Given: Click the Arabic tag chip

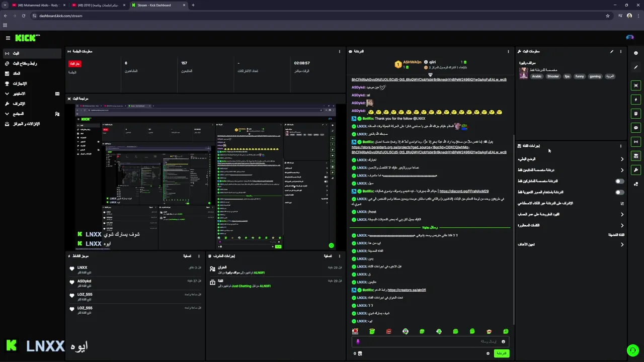Looking at the screenshot, I should point(537,76).
